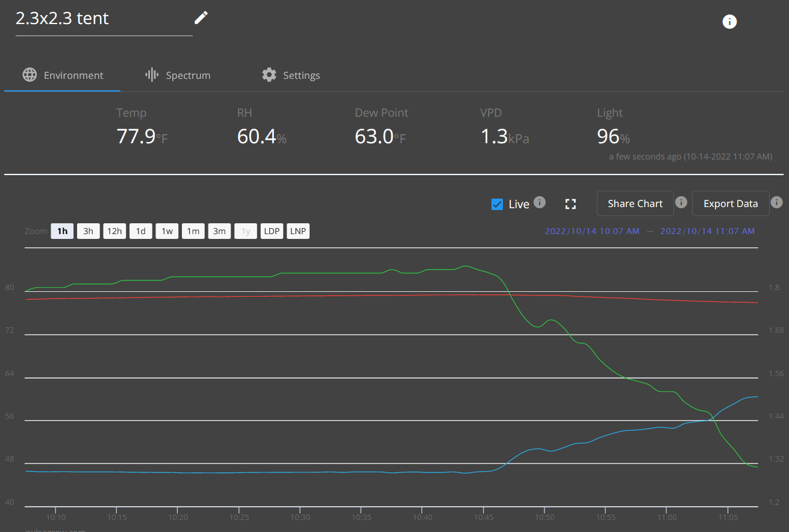Select the LNP zoom option

(298, 231)
